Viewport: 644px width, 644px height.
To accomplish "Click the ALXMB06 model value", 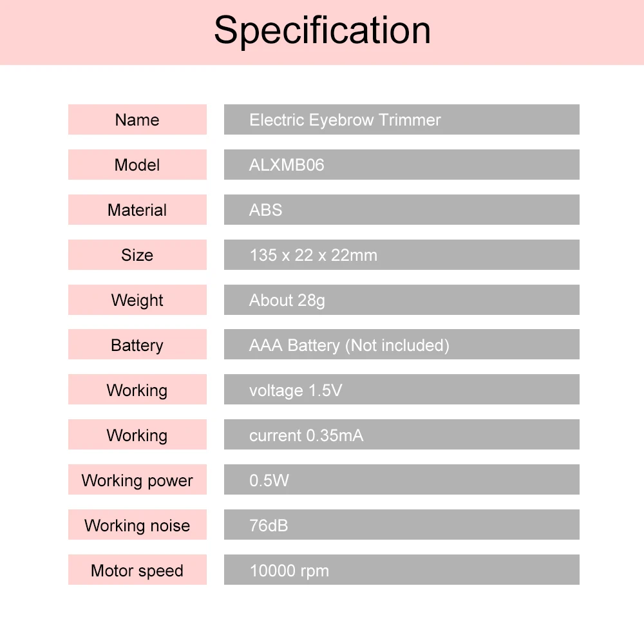I will tap(287, 165).
